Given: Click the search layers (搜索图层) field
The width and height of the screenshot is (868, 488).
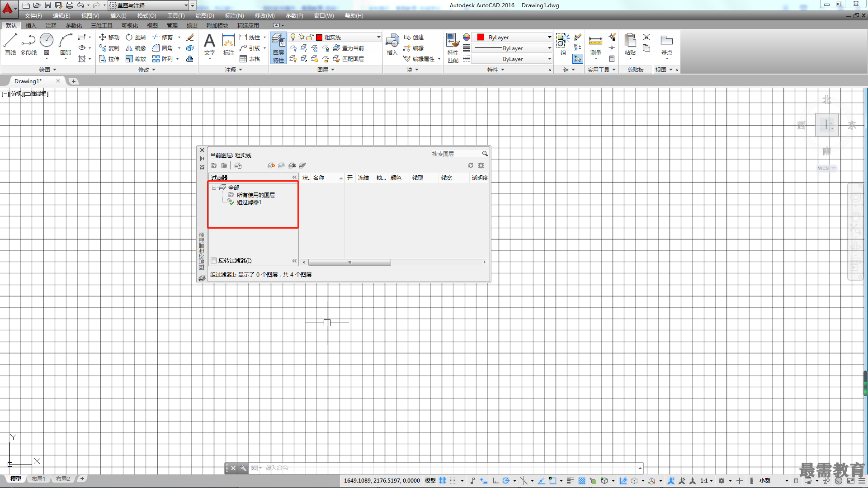Looking at the screenshot, I should (456, 154).
